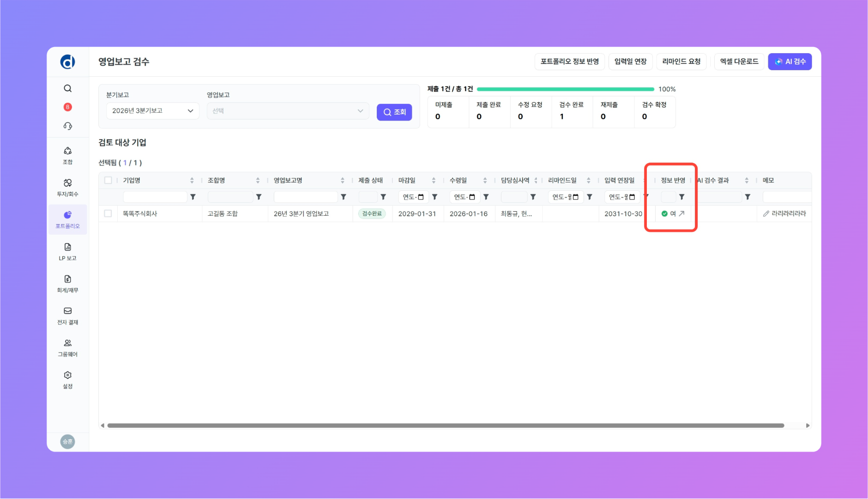This screenshot has height=499, width=868.
Task: Open the 분기보고 dropdown showing 2026년 3분기보고
Action: coord(153,111)
